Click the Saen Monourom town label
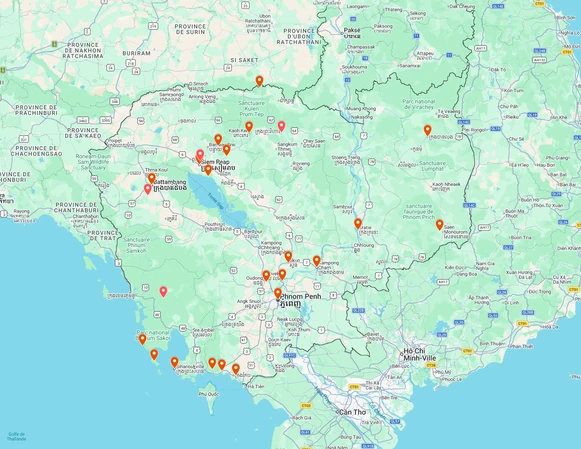 pos(456,232)
